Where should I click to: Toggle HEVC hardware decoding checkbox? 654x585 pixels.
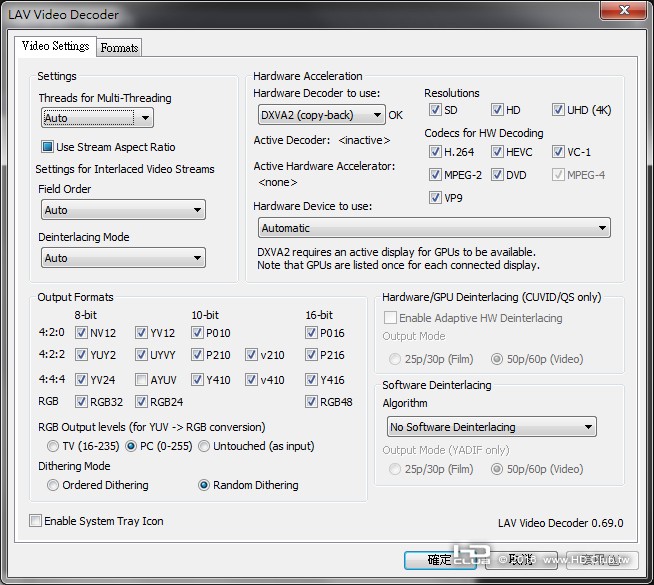click(x=496, y=151)
